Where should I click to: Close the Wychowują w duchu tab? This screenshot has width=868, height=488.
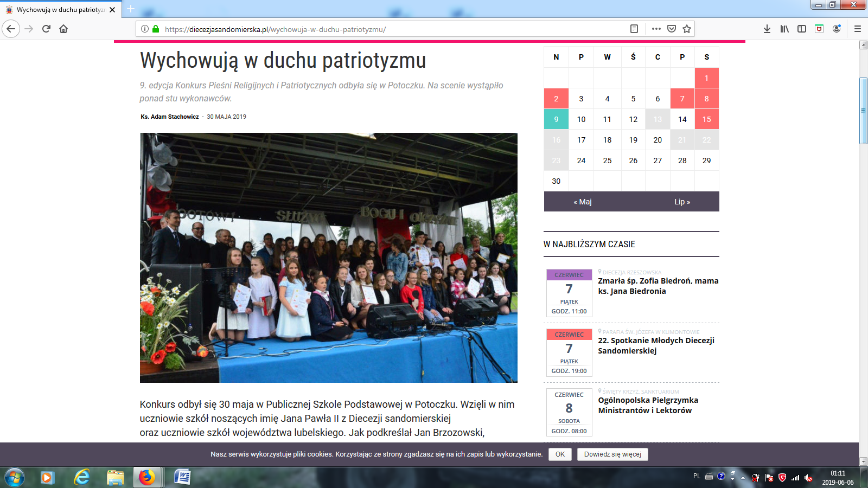point(112,10)
